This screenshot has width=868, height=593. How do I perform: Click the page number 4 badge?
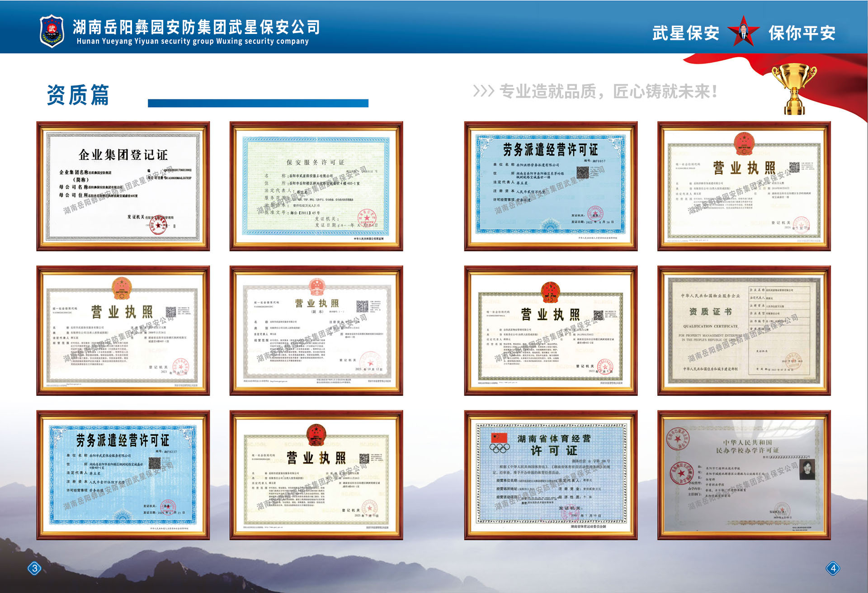(x=833, y=568)
